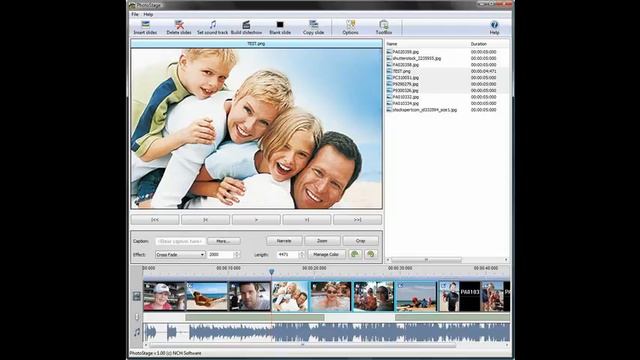
Task: Select the beach lounger timeline thumbnail
Action: click(207, 296)
